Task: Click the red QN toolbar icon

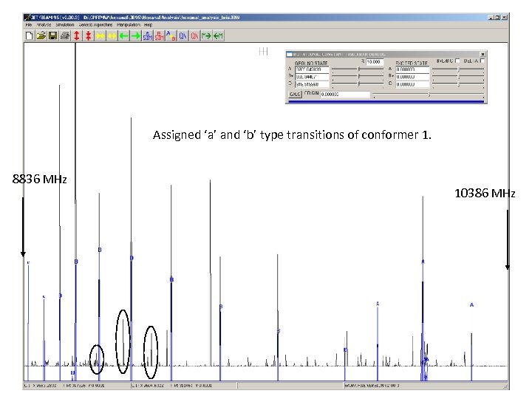Action: [194, 35]
